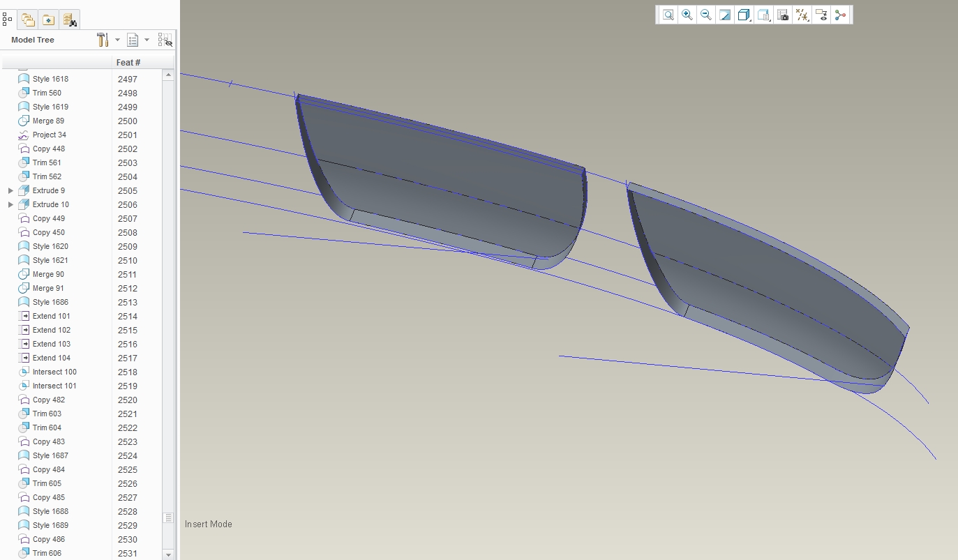Click the Merge 90 feature icon
958x560 pixels.
tap(24, 274)
